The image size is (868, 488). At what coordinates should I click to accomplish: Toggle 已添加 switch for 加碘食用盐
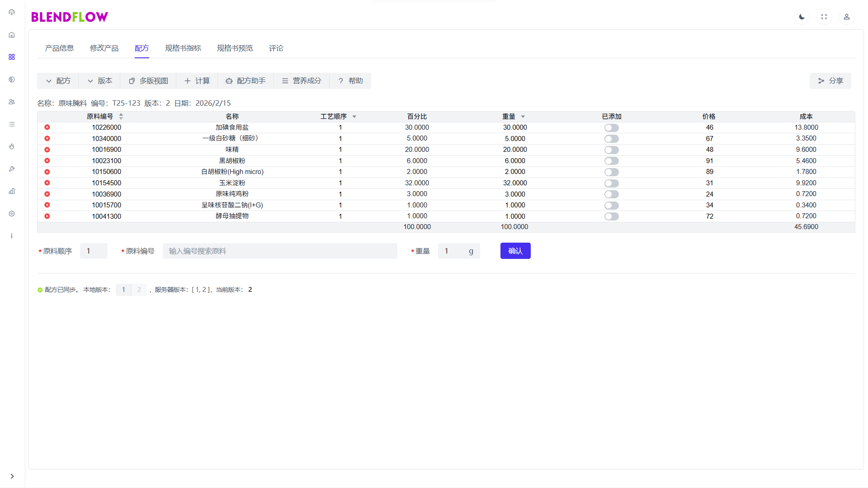(611, 128)
